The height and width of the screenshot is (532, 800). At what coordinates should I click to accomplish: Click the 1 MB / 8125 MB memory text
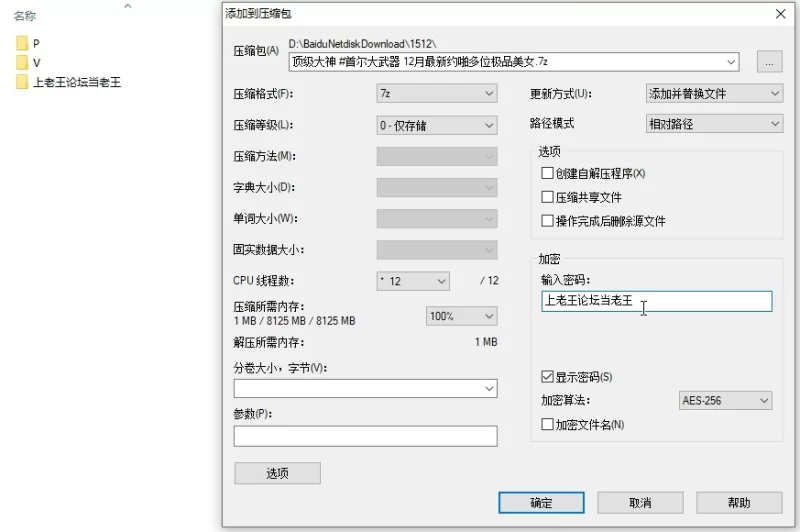point(294,321)
